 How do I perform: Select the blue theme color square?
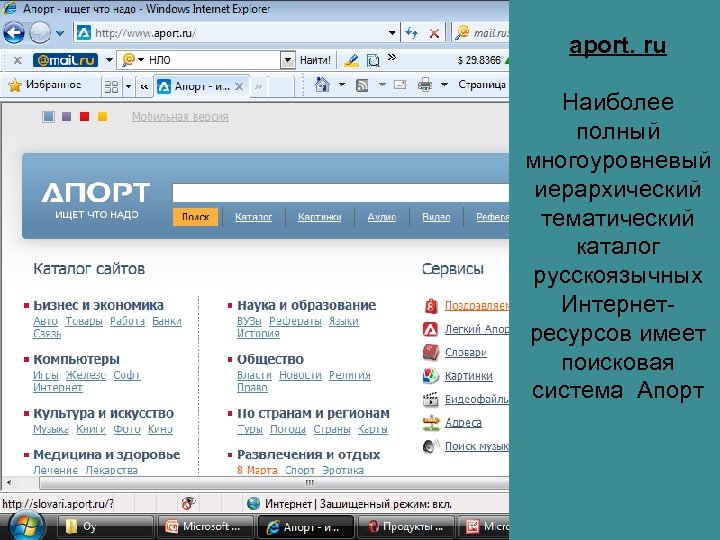click(x=48, y=117)
